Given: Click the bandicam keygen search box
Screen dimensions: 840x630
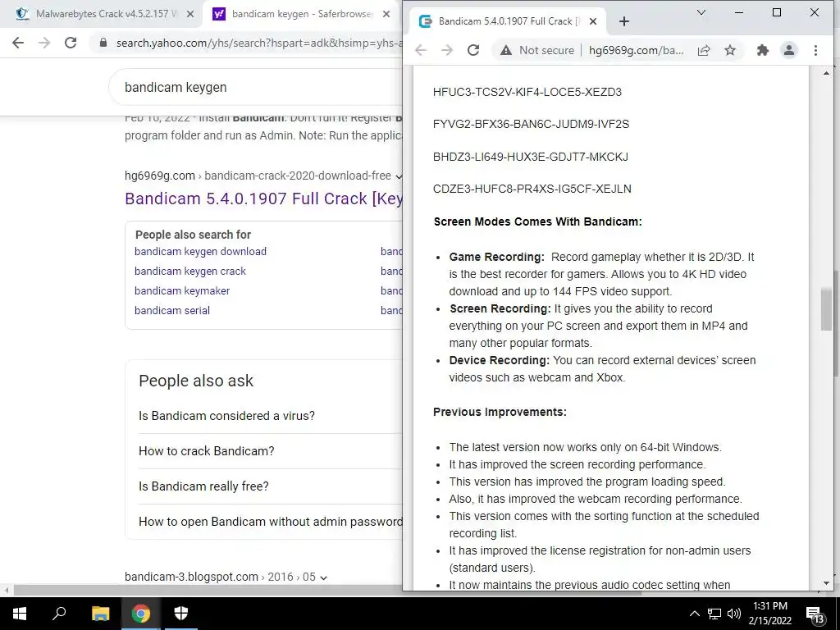Looking at the screenshot, I should click(x=257, y=87).
